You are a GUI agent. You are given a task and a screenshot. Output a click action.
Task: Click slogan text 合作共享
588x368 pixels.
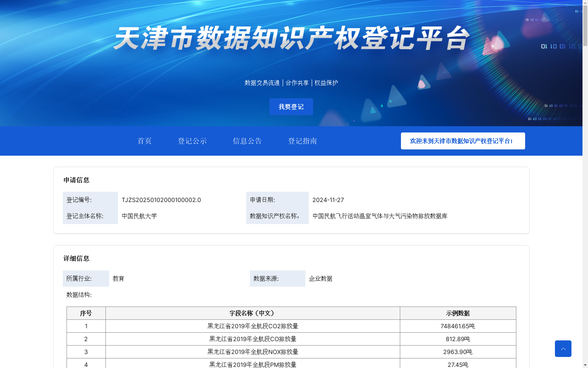297,83
